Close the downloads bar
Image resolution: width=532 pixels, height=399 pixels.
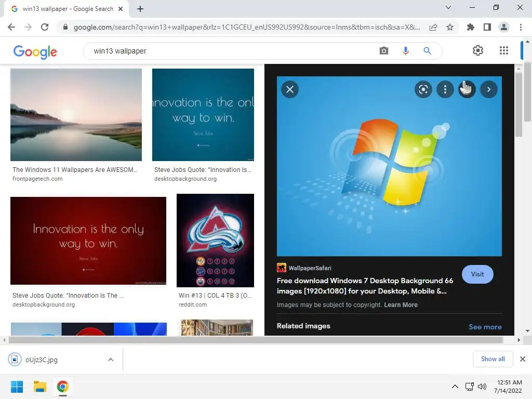click(523, 359)
